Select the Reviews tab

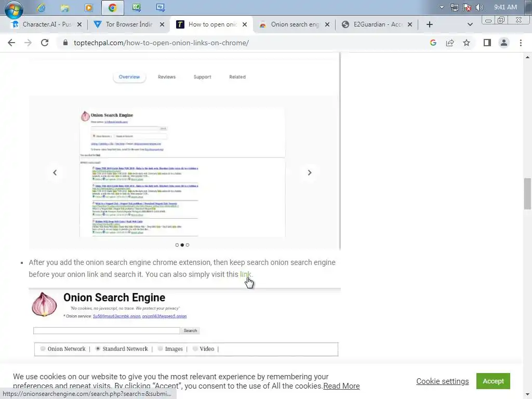(x=167, y=77)
